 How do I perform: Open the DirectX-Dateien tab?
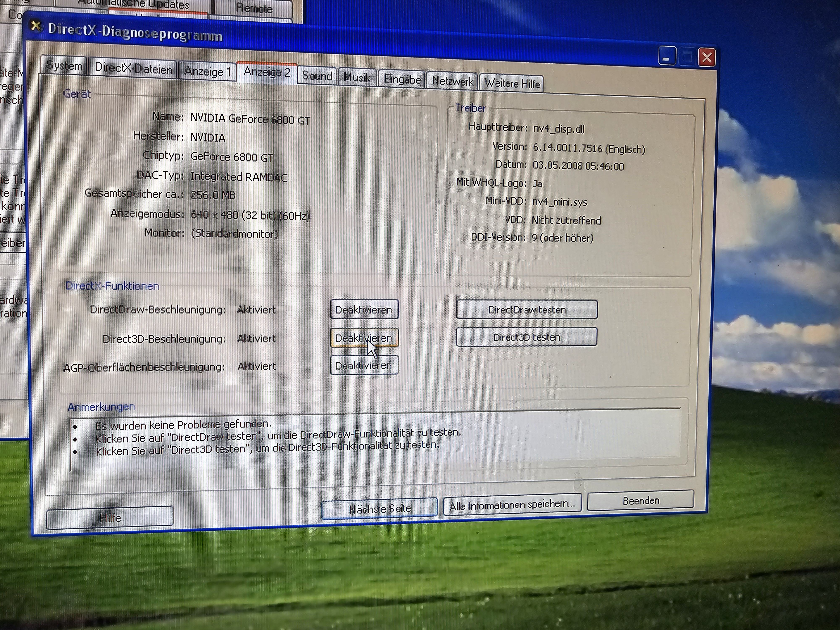tap(133, 69)
